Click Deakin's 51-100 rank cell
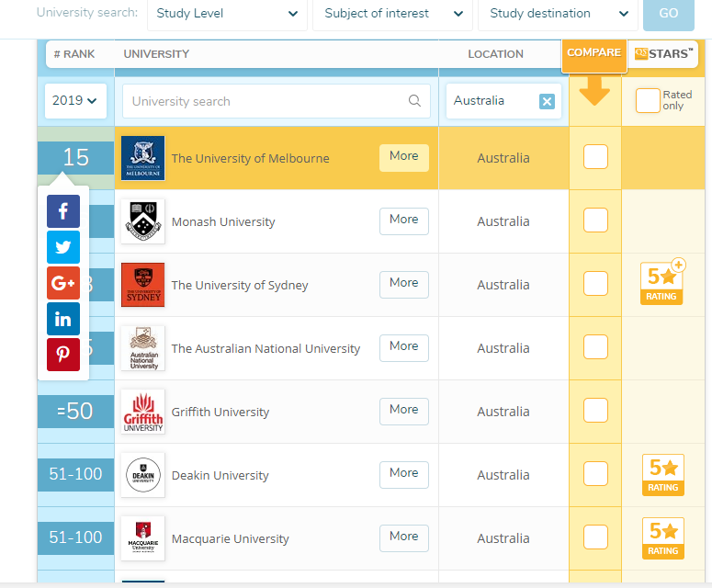This screenshot has height=588, width=712. 76,474
